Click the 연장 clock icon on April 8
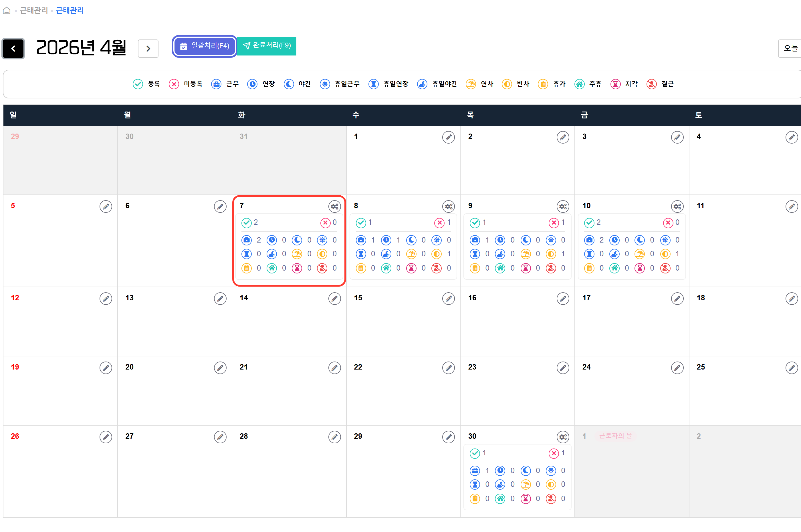This screenshot has width=801, height=532. [x=386, y=240]
